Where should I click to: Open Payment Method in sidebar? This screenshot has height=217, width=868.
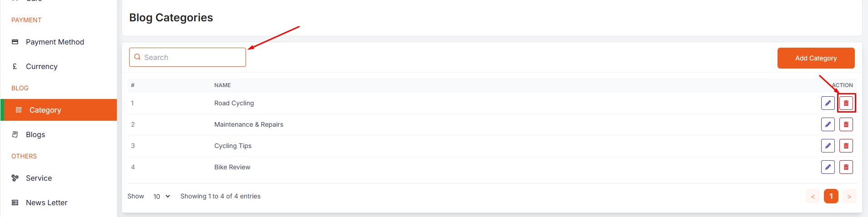click(55, 42)
